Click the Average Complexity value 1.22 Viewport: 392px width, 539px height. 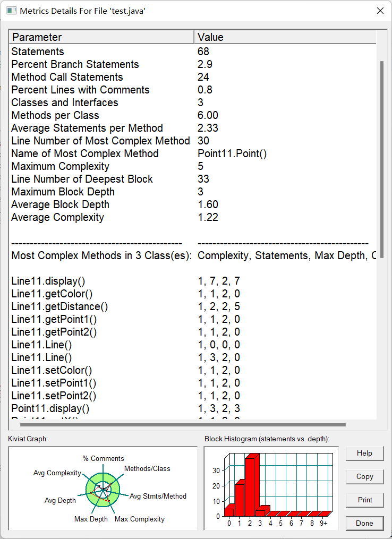click(208, 217)
